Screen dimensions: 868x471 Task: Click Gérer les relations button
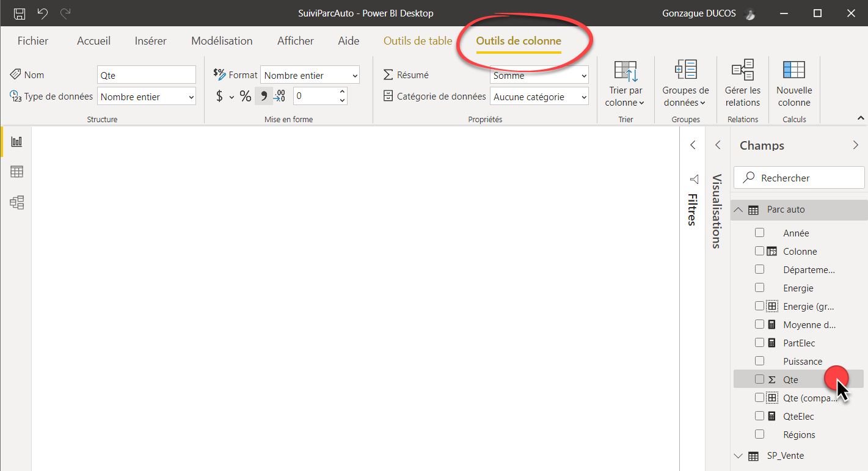tap(743, 84)
